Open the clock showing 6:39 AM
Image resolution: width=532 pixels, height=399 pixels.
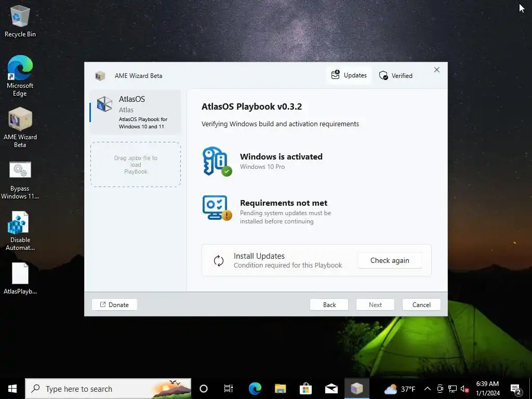[487, 389]
